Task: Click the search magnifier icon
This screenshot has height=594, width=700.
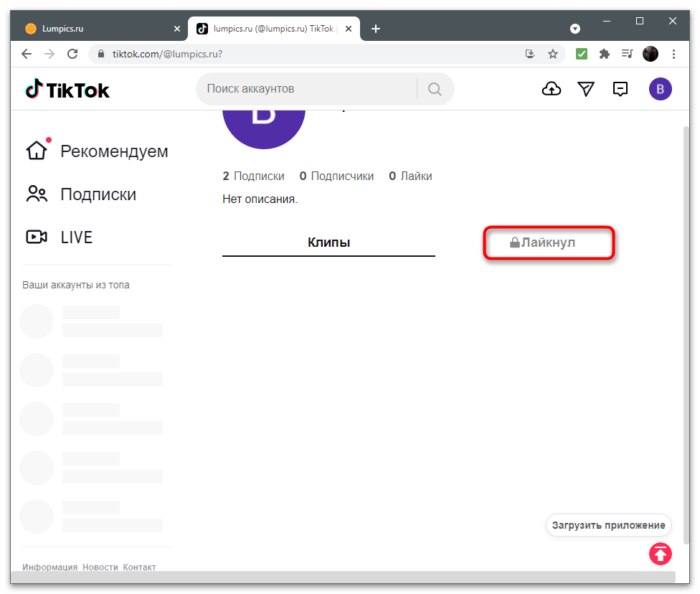Action: tap(435, 89)
